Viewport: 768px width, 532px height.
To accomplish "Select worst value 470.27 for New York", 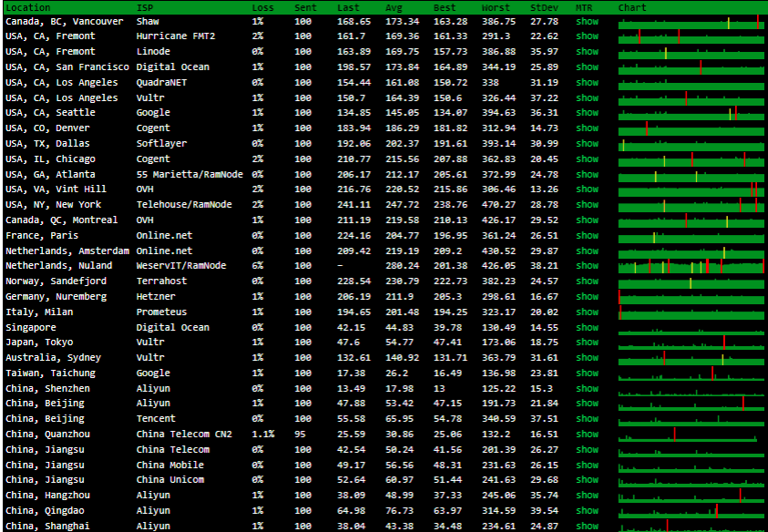I will (498, 205).
